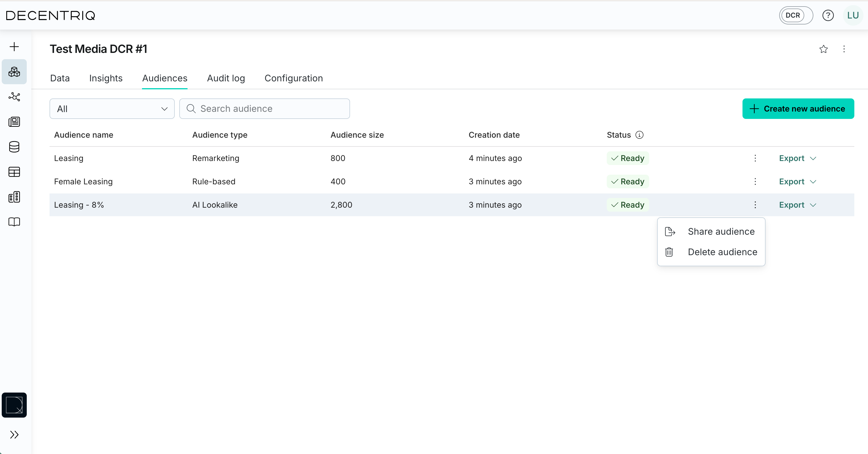Click the plus icon in left sidebar
Screen dimensions: 868x454
(x=14, y=46)
